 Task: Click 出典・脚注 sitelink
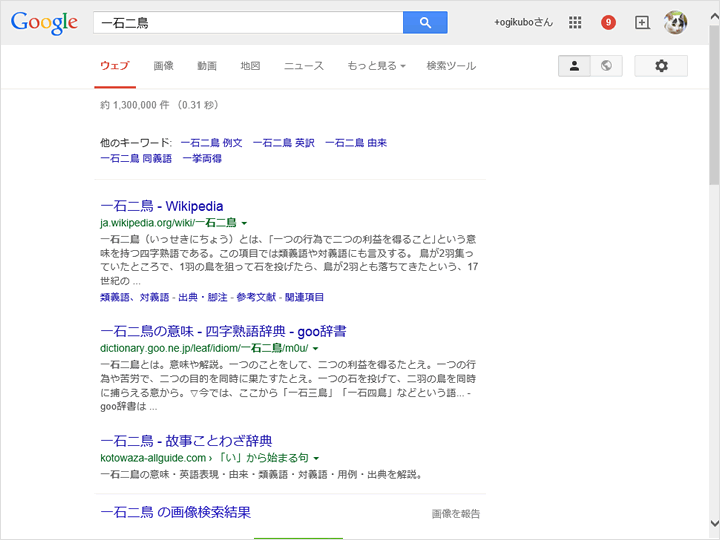point(202,298)
